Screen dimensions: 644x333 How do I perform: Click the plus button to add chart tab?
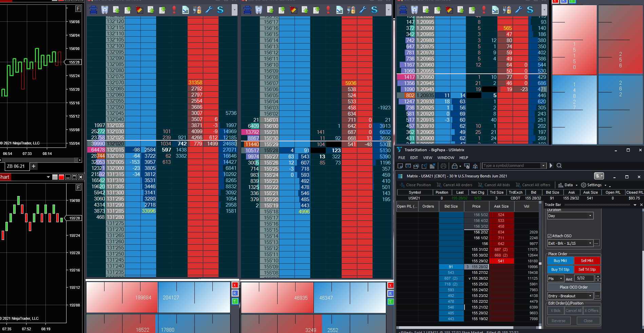tap(34, 166)
